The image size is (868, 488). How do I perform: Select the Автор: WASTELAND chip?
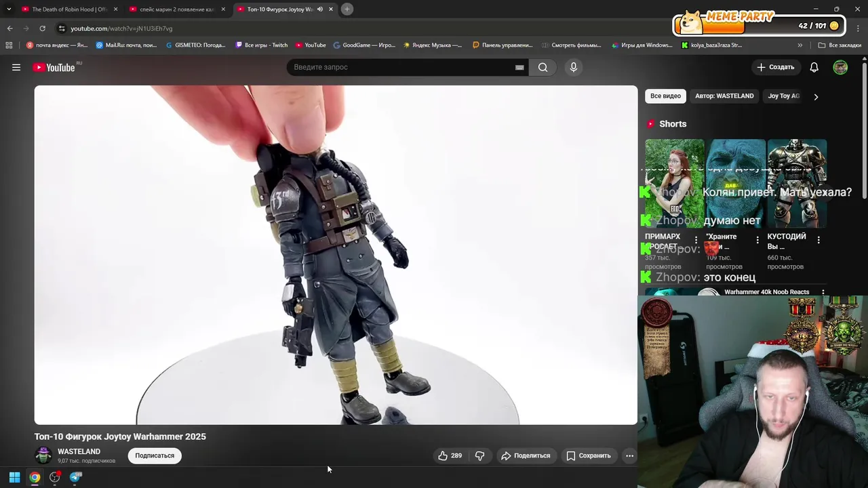(724, 96)
